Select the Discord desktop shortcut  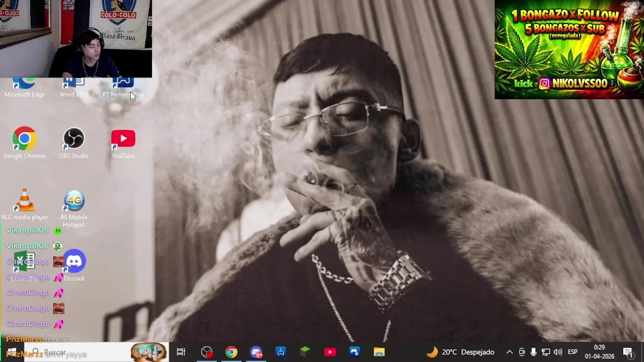pyautogui.click(x=74, y=265)
